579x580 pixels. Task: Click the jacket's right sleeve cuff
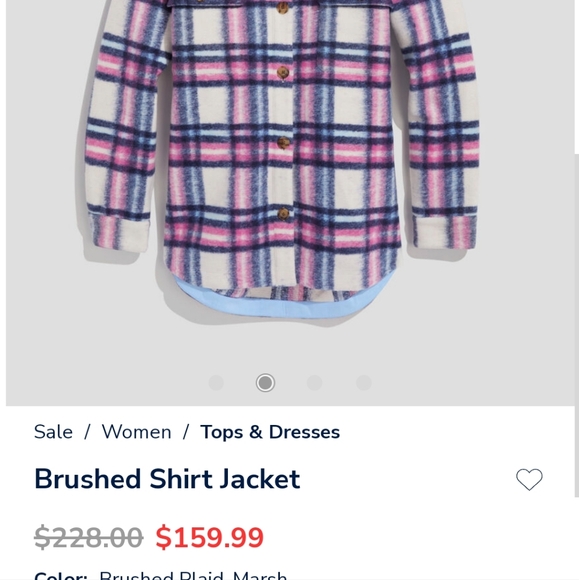click(x=444, y=233)
